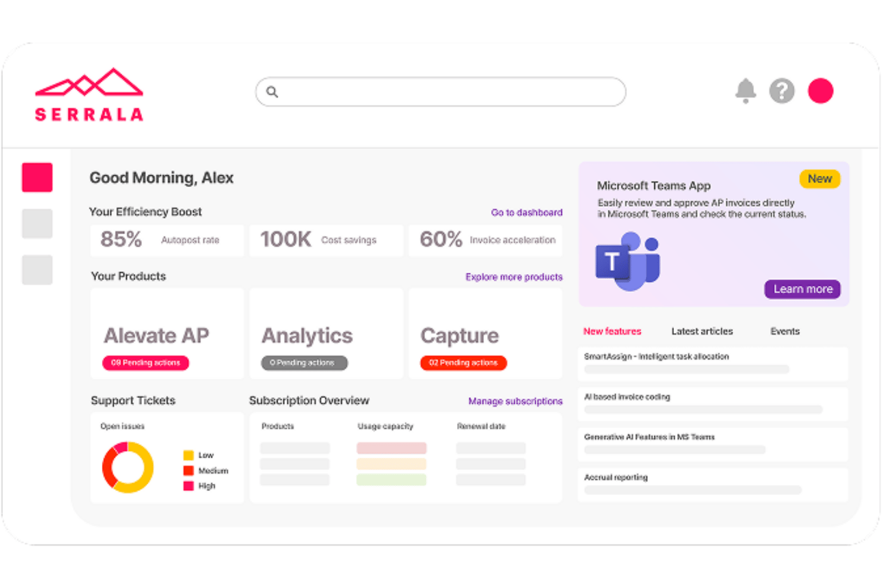882x588 pixels.
Task: Click the open issues donut chart
Action: 128,467
